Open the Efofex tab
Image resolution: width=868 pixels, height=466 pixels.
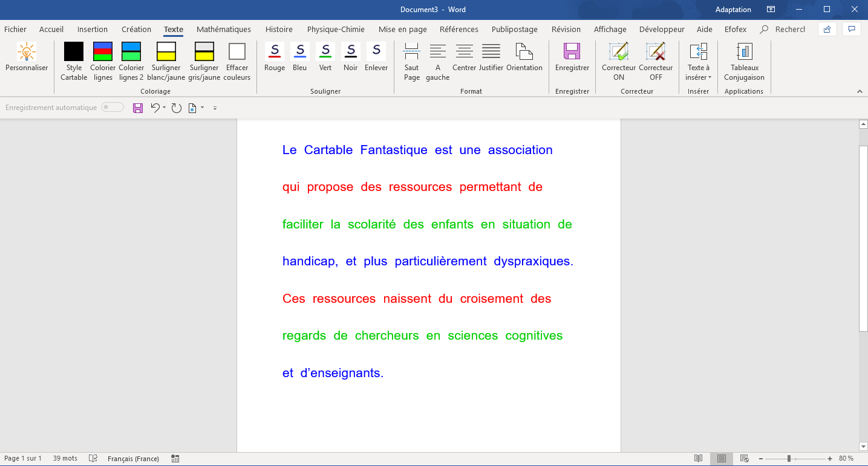(x=736, y=29)
